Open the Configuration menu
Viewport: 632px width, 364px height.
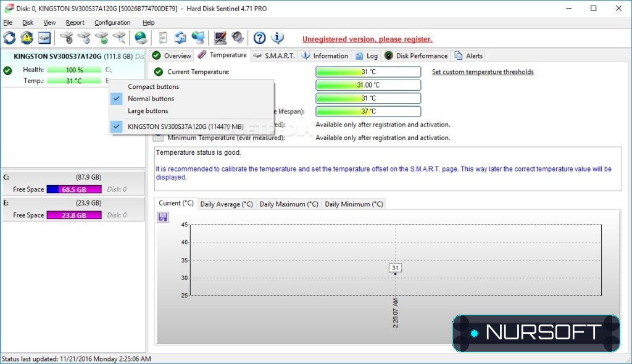tap(112, 23)
